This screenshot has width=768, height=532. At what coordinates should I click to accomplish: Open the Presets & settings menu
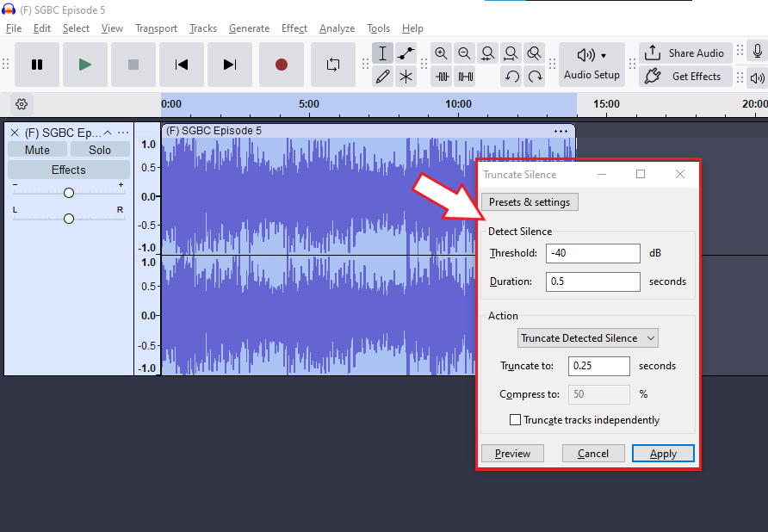point(530,202)
